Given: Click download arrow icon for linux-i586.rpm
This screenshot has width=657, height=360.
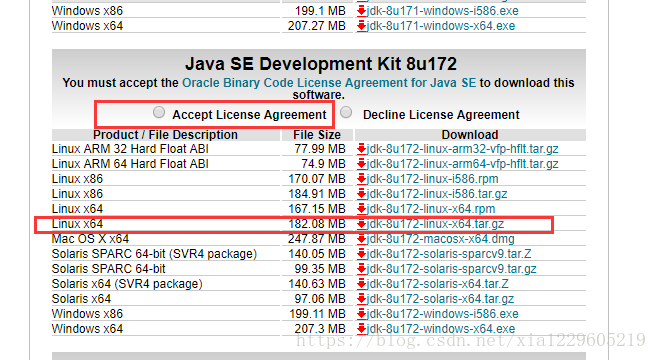Looking at the screenshot, I should click(361, 179).
